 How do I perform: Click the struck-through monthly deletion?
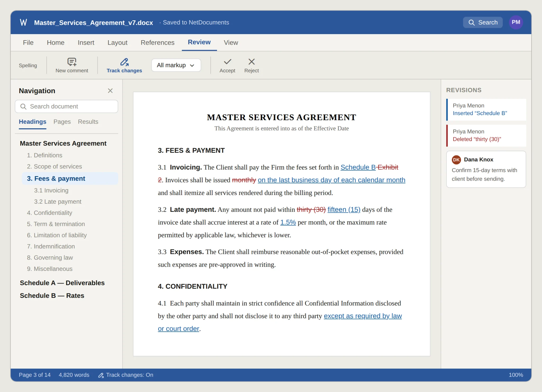click(244, 180)
